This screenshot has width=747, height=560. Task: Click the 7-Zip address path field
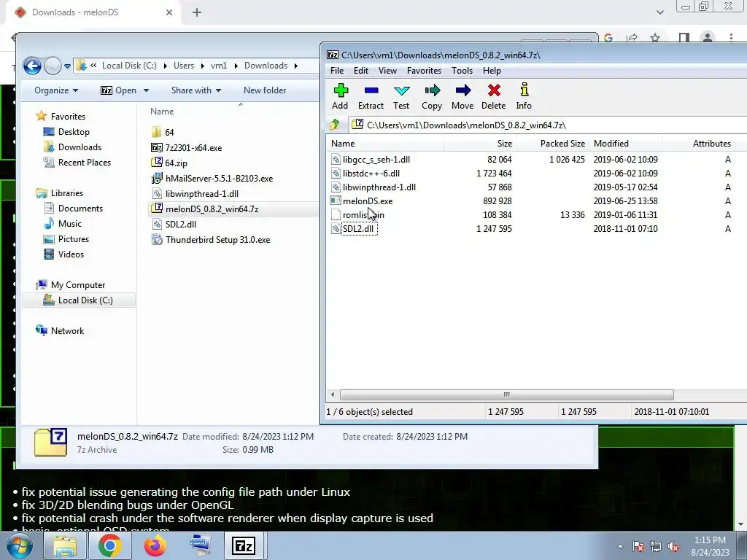[x=548, y=125]
